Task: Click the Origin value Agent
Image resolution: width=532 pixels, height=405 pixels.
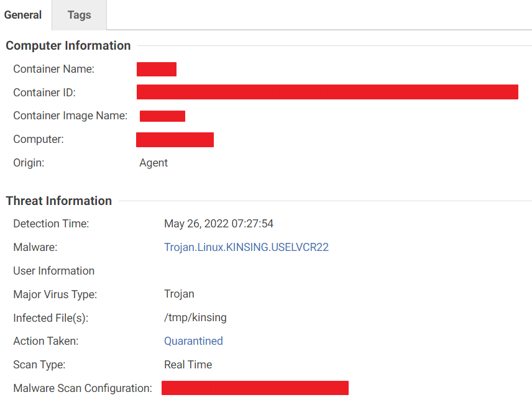Action: point(154,163)
